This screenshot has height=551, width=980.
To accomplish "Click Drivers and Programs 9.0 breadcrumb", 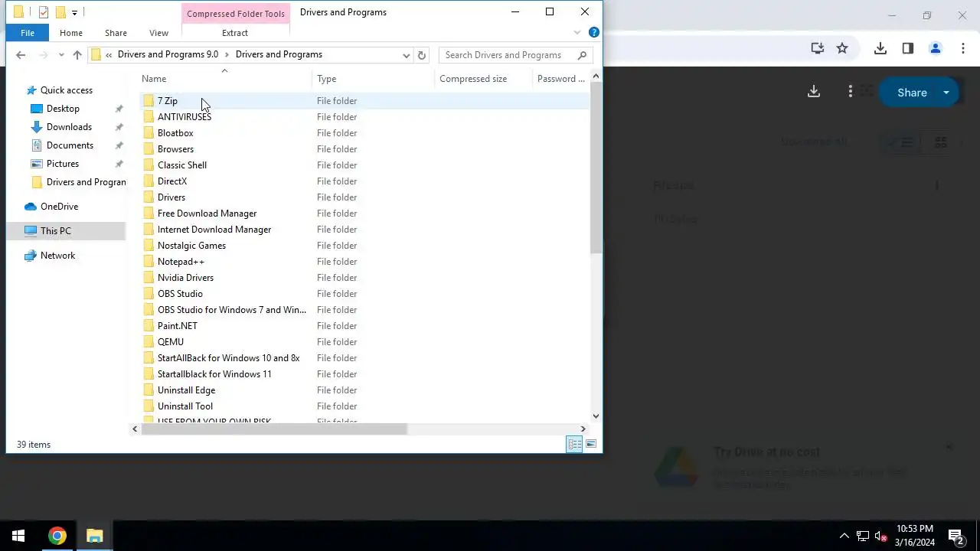I will tap(168, 55).
